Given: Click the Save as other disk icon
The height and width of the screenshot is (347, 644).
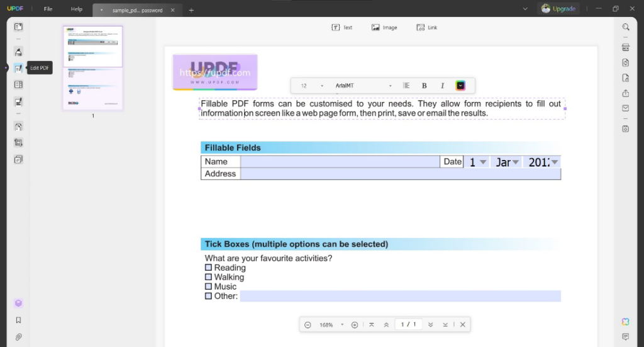Looking at the screenshot, I should (626, 128).
